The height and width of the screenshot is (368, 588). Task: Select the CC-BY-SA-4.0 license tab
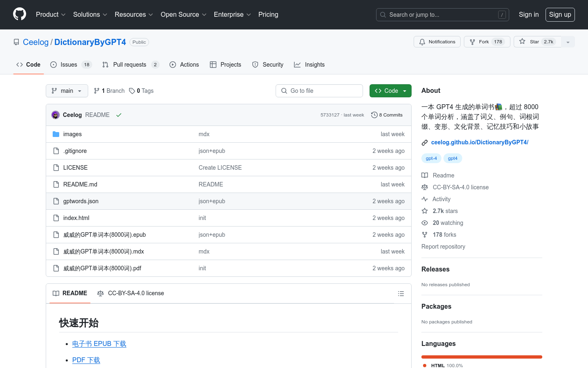click(x=131, y=294)
